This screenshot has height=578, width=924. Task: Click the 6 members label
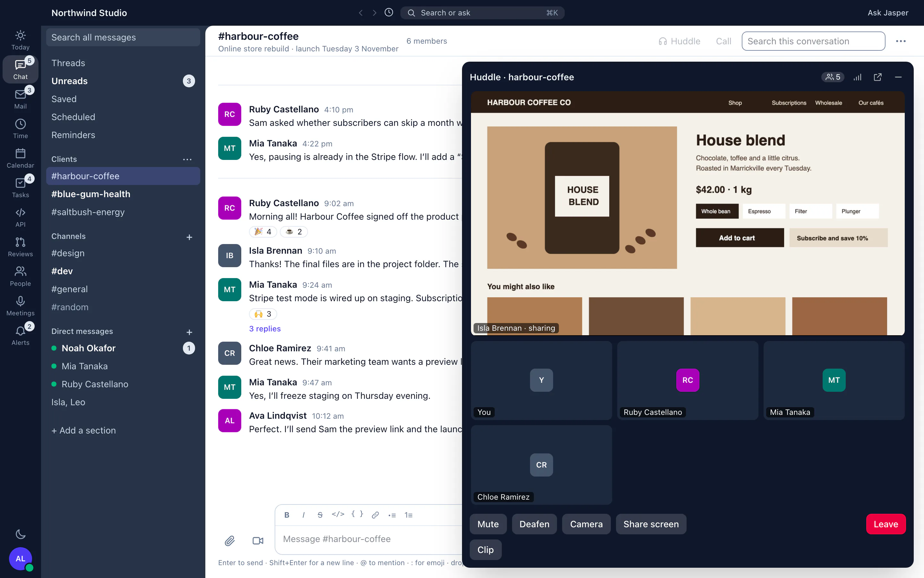click(426, 41)
